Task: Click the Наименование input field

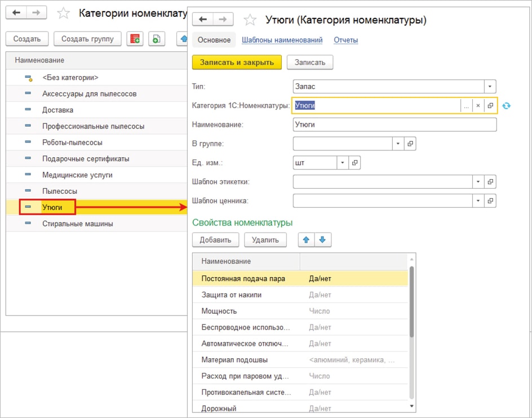Action: tap(394, 124)
